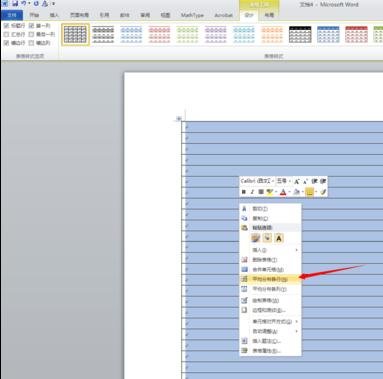Click the Undo icon in quick access toolbar
This screenshot has width=383, height=379.
pos(24,4)
